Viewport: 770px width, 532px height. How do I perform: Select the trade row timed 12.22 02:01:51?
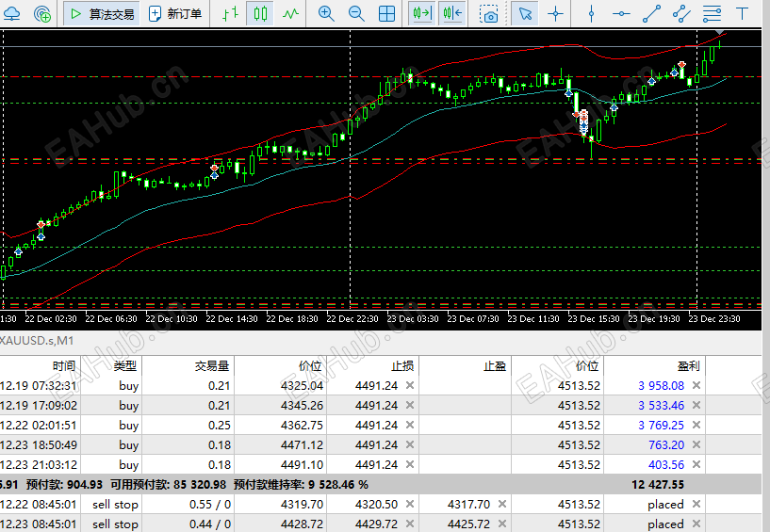pos(381,425)
